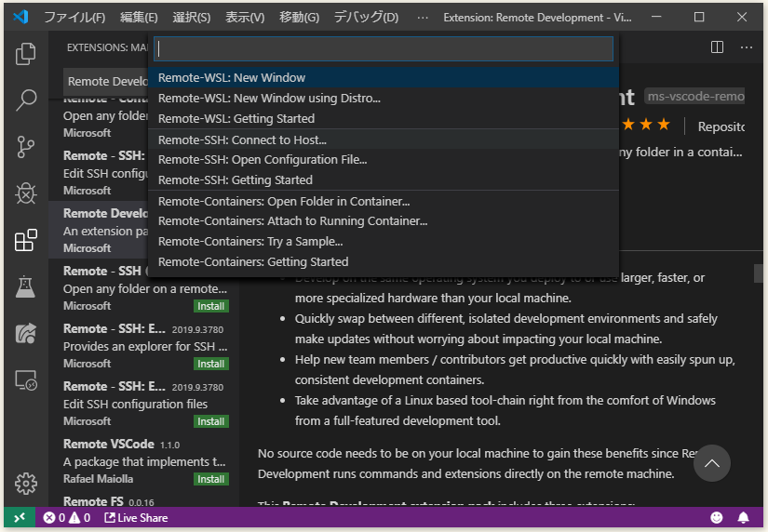
Task: Expand the hidden menu bar ellipsis
Action: 423,17
